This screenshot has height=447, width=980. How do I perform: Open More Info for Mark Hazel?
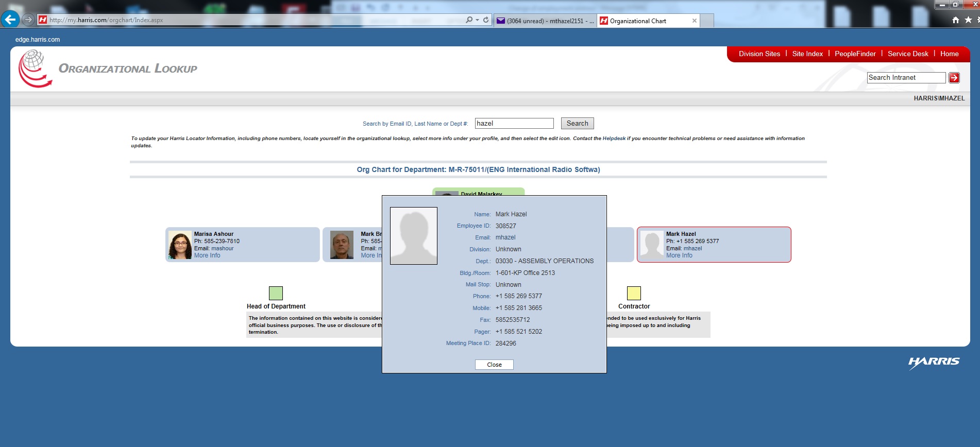pos(679,255)
